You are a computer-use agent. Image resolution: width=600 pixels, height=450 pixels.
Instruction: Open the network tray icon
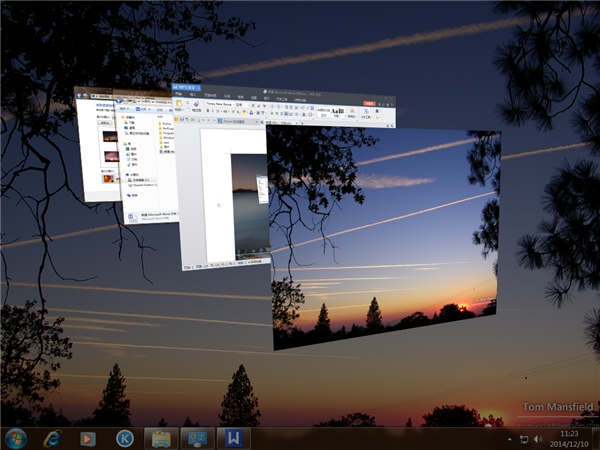pos(523,439)
